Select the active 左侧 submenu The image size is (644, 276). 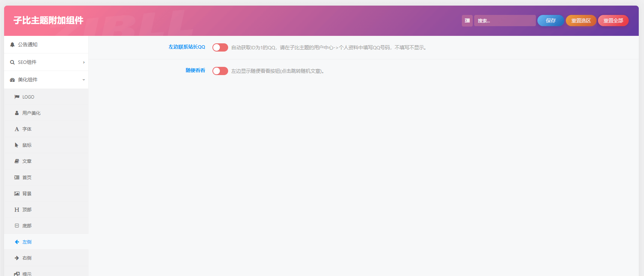[46, 242]
